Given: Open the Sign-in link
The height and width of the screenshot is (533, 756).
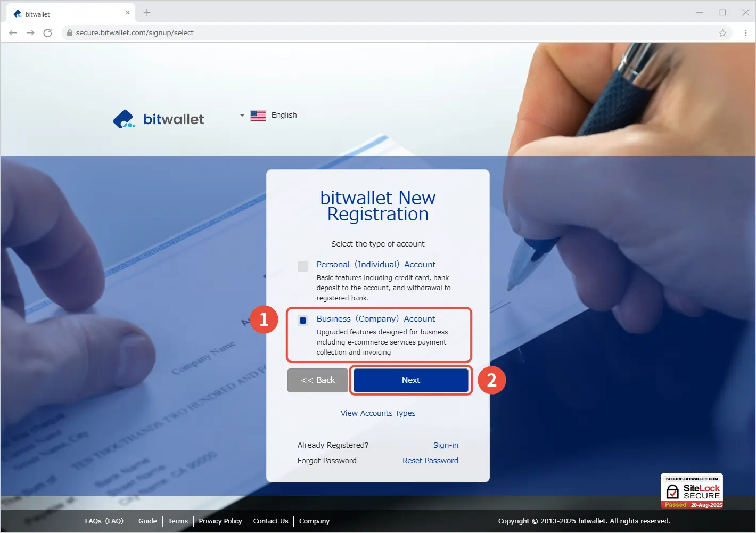Looking at the screenshot, I should [446, 445].
